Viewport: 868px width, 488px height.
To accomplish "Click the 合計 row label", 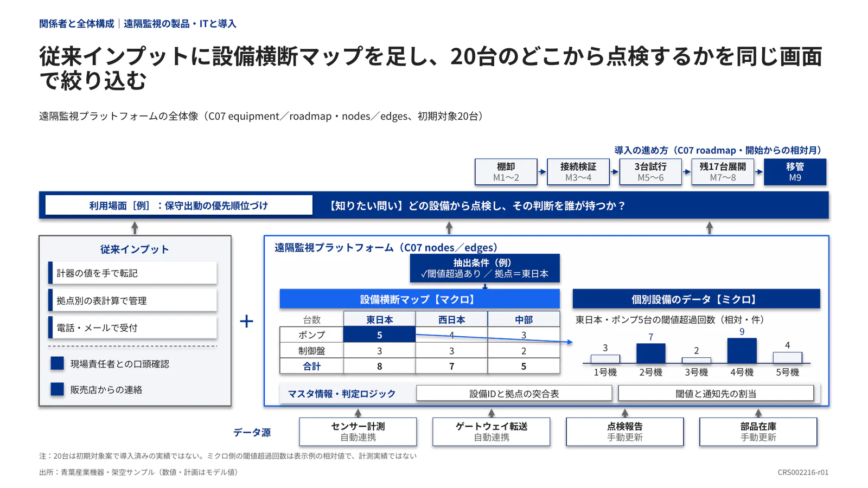I will [311, 367].
